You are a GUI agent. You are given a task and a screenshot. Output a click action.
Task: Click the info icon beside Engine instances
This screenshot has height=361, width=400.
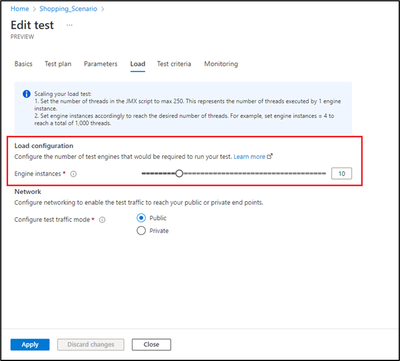point(74,174)
